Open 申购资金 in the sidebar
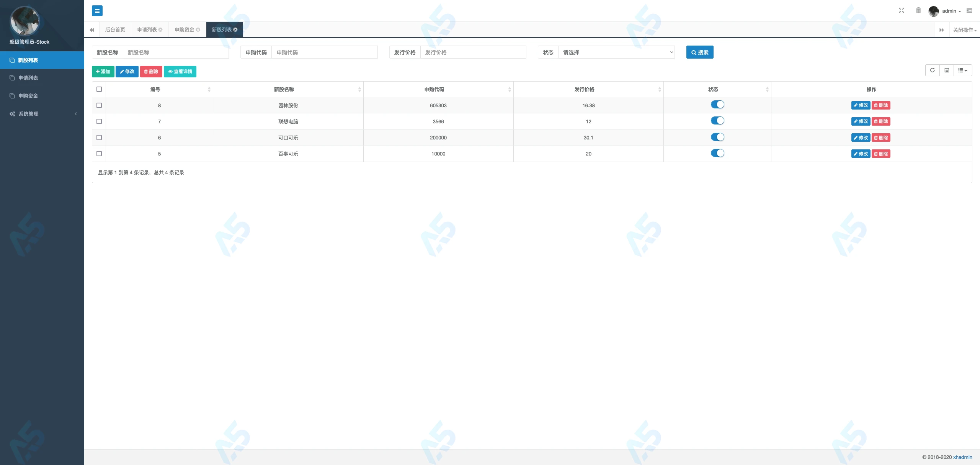 (x=28, y=96)
